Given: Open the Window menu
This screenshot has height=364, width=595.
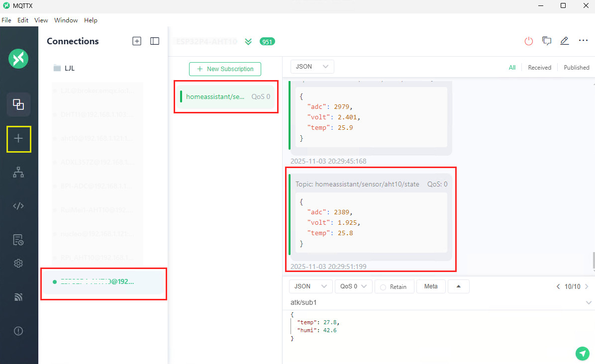Looking at the screenshot, I should point(66,20).
